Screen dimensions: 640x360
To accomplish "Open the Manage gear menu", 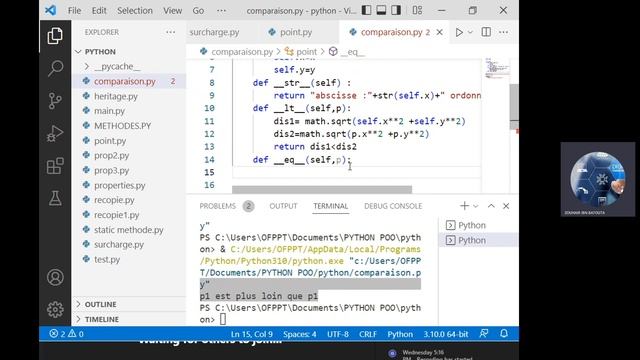I will pyautogui.click(x=55, y=309).
